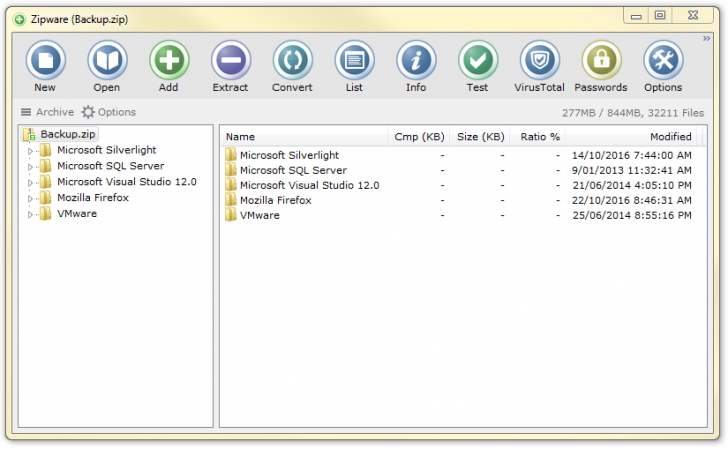Sort by the Size (KB) column header
728x449 pixels.
[480, 137]
